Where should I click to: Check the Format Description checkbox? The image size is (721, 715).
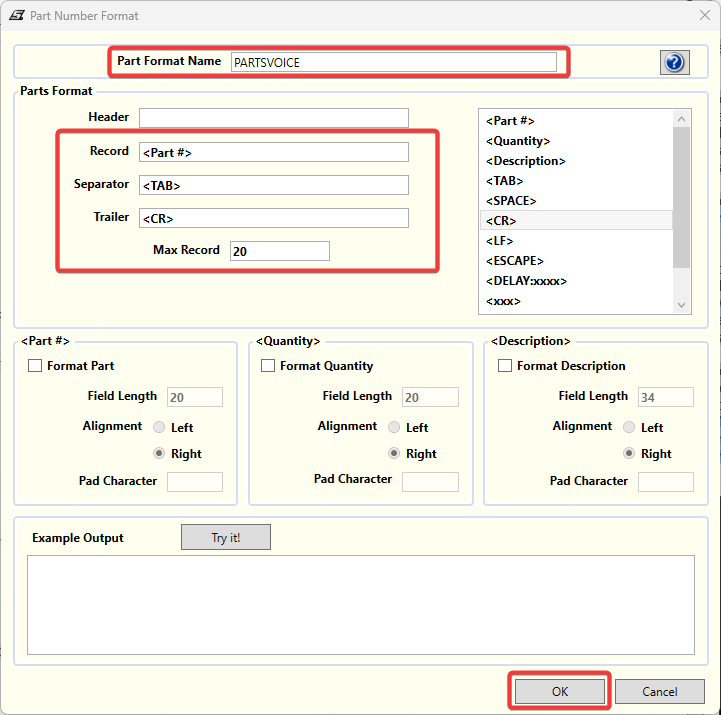tap(504, 366)
